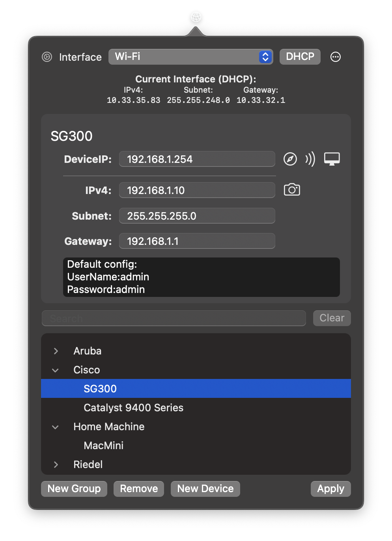Select the Cisco group row
The image size is (392, 541).
pyautogui.click(x=196, y=370)
